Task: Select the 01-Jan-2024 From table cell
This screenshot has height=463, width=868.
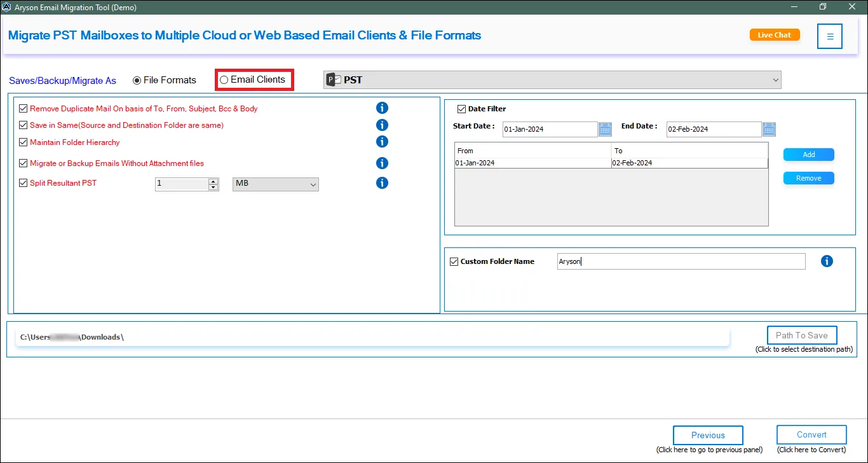Action: pyautogui.click(x=533, y=163)
